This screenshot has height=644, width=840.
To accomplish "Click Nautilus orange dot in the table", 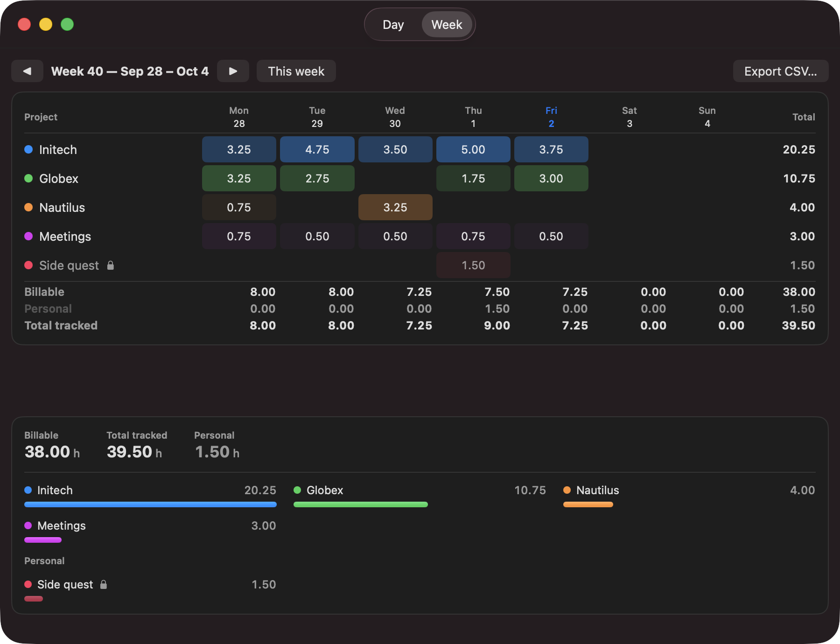I will [x=28, y=207].
